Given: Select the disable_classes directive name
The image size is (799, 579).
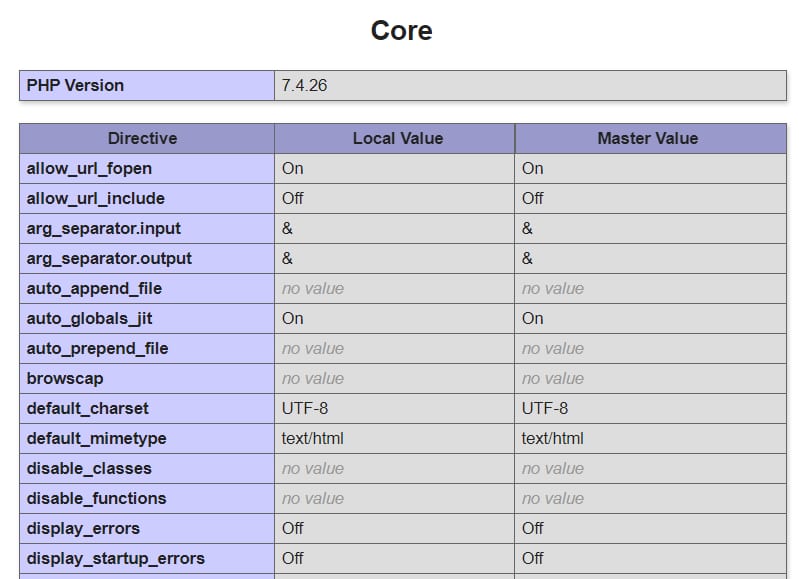Looking at the screenshot, I should 89,468.
